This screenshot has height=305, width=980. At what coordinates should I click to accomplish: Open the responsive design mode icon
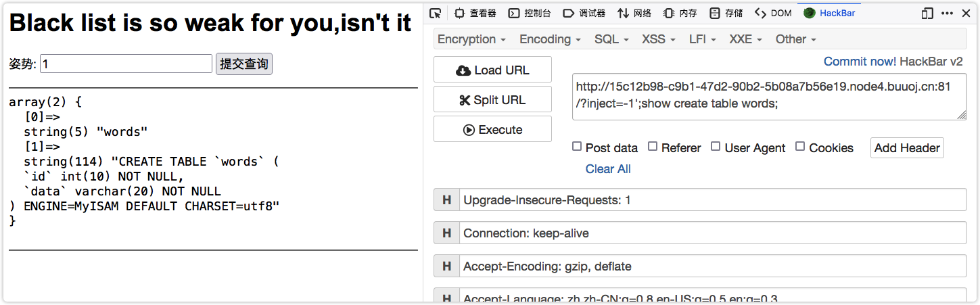pos(927,13)
